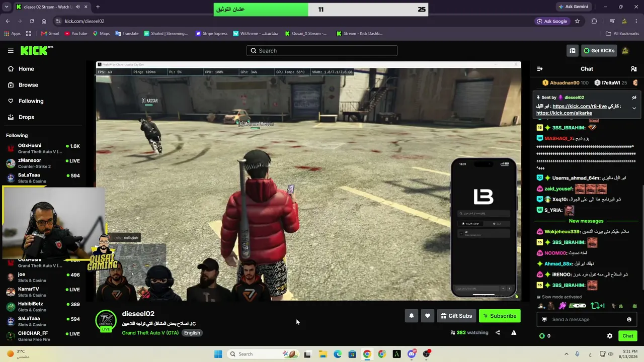Screen dimensions: 644x362
Task: Open the Windows Start menu
Action: [218, 354]
